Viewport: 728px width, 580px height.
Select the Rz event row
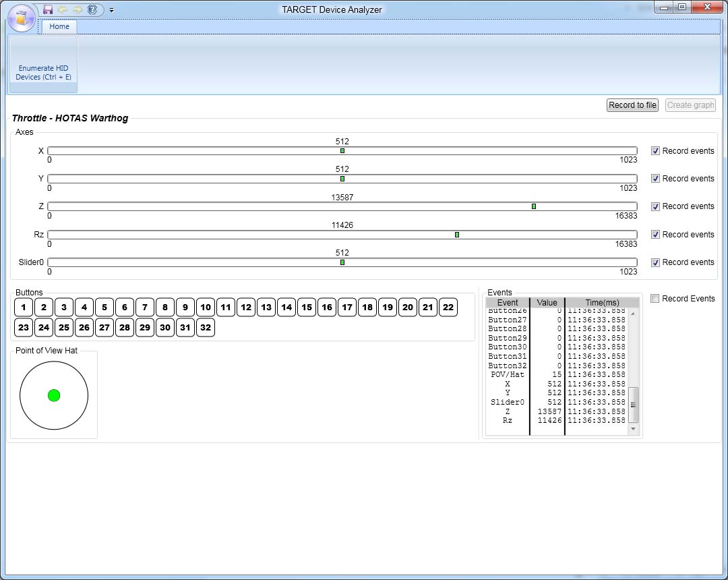557,420
